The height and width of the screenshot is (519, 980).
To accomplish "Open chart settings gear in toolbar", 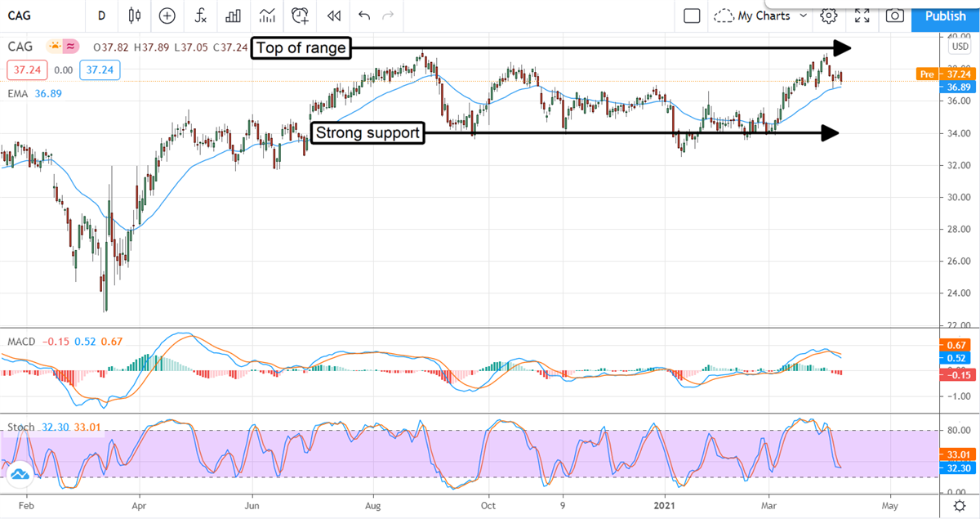I will tap(829, 16).
